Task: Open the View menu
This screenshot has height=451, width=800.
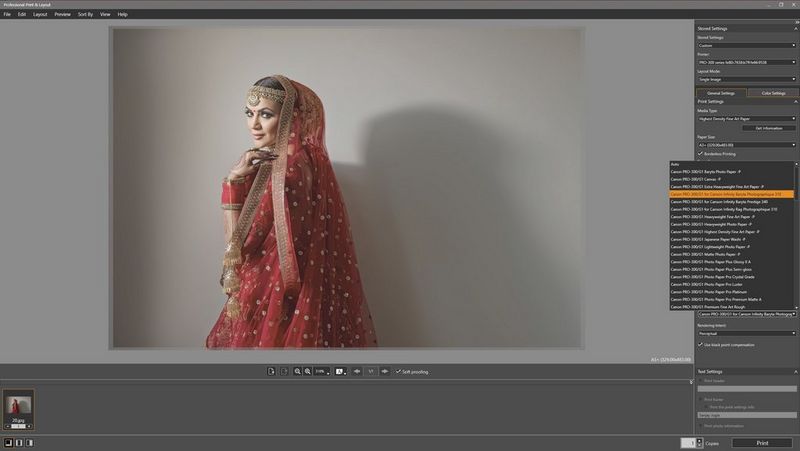Action: click(x=105, y=14)
